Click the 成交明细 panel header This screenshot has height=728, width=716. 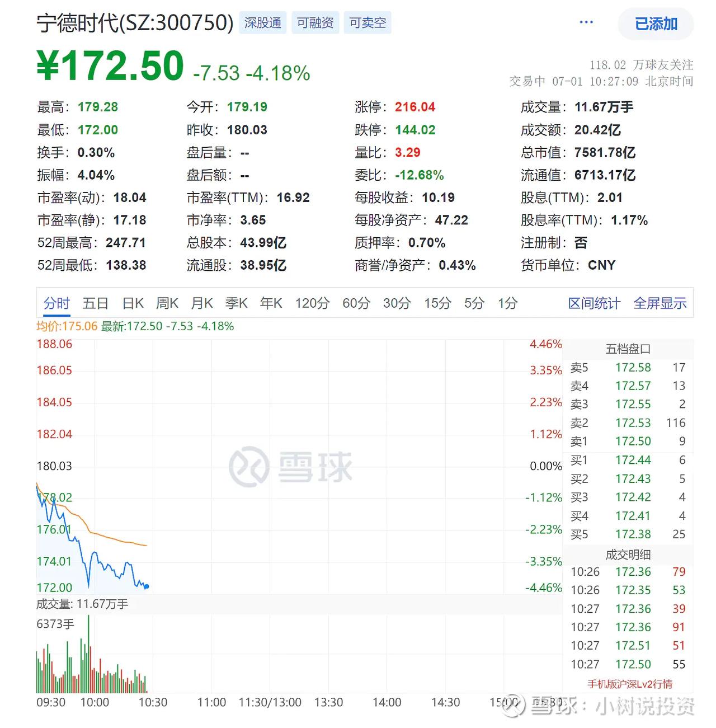pyautogui.click(x=628, y=555)
